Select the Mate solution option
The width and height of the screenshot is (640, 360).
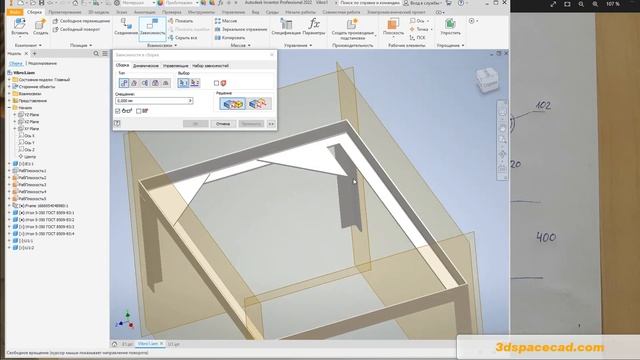(x=233, y=104)
